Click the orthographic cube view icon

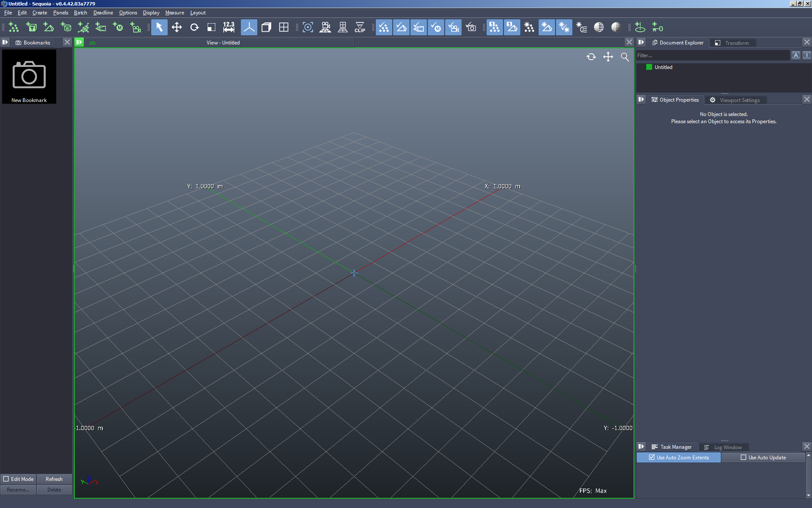(266, 28)
